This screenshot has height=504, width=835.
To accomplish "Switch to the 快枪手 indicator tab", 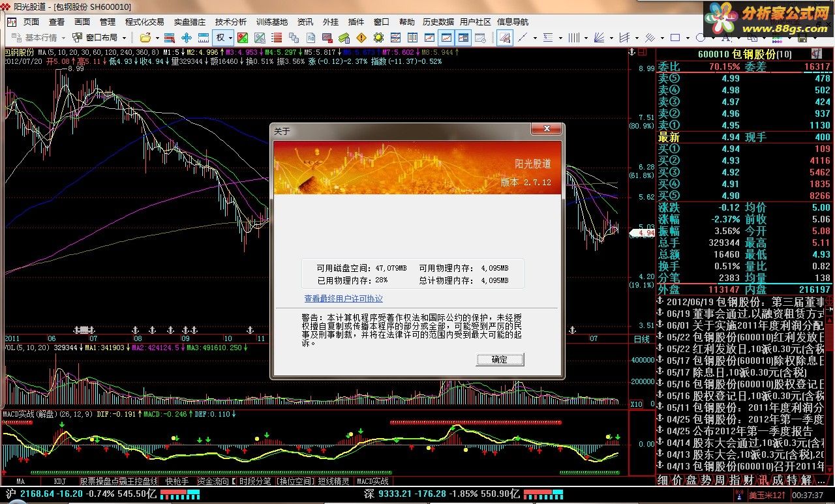I will pyautogui.click(x=176, y=481).
